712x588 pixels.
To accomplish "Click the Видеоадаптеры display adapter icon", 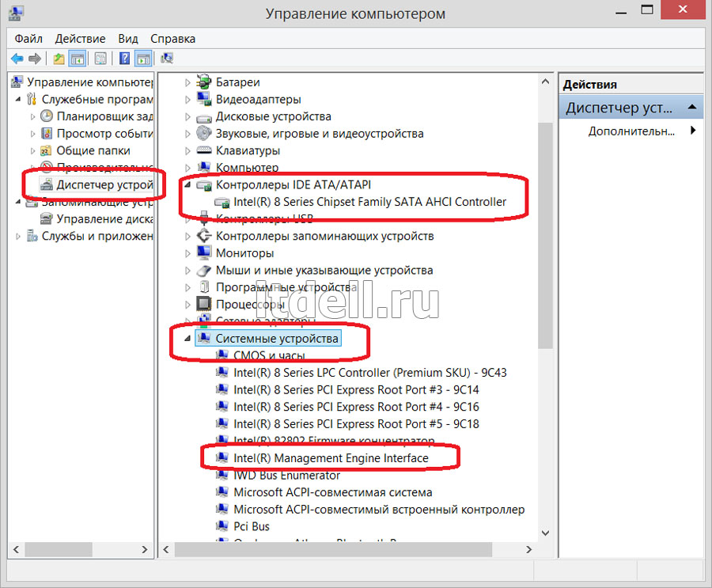I will (x=204, y=99).
